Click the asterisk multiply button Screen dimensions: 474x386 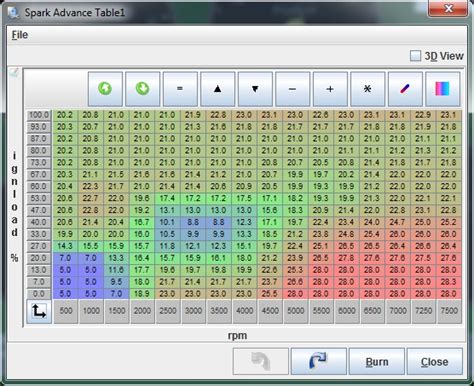[368, 89]
